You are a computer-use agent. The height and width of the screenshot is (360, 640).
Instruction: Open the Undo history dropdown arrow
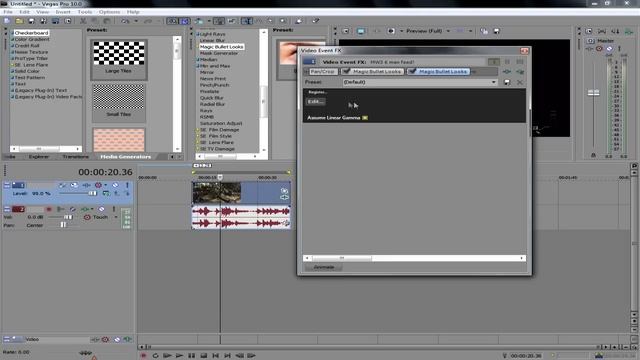[x=136, y=21]
